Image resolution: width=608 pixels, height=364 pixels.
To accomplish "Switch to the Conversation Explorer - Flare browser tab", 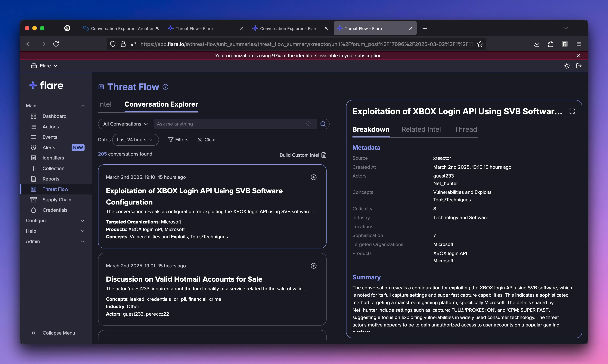I will point(289,29).
